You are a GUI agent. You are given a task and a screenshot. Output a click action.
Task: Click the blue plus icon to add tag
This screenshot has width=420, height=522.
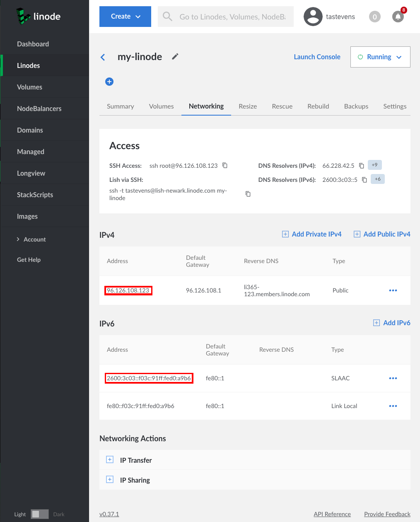(x=109, y=82)
